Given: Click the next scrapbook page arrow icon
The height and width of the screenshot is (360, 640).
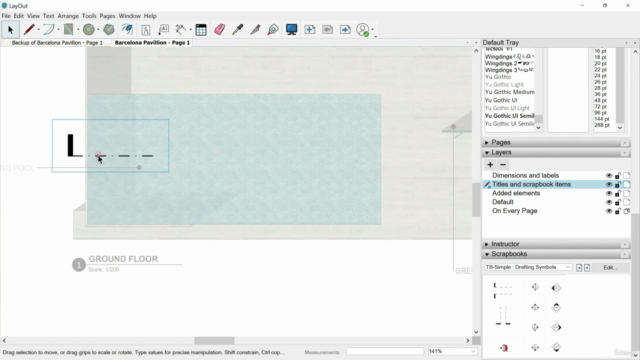Looking at the screenshot, I should (x=587, y=267).
